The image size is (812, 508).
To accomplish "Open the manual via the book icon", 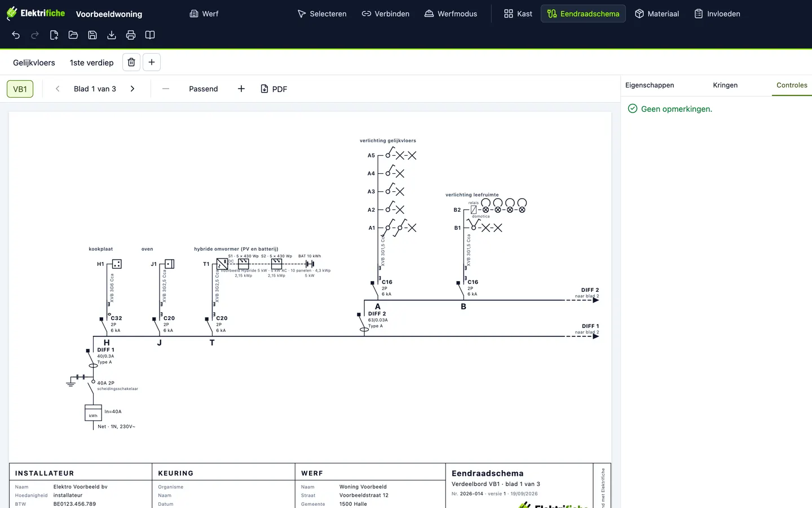I will pos(150,35).
